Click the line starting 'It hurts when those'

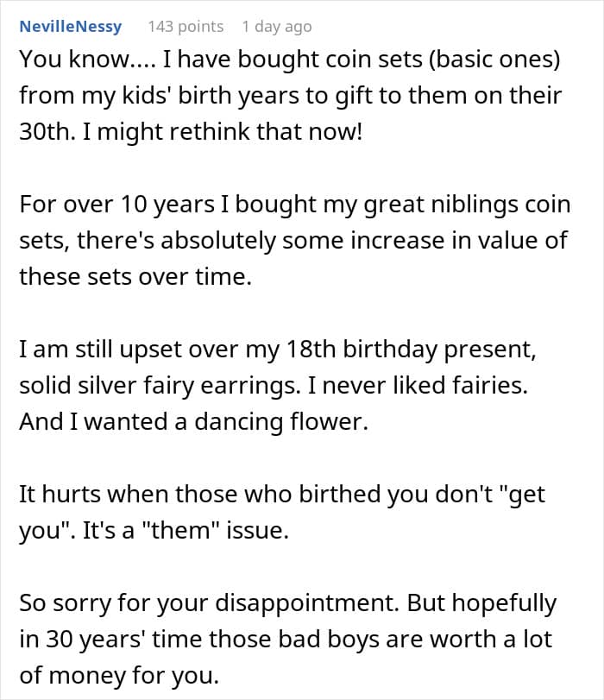coord(282,495)
